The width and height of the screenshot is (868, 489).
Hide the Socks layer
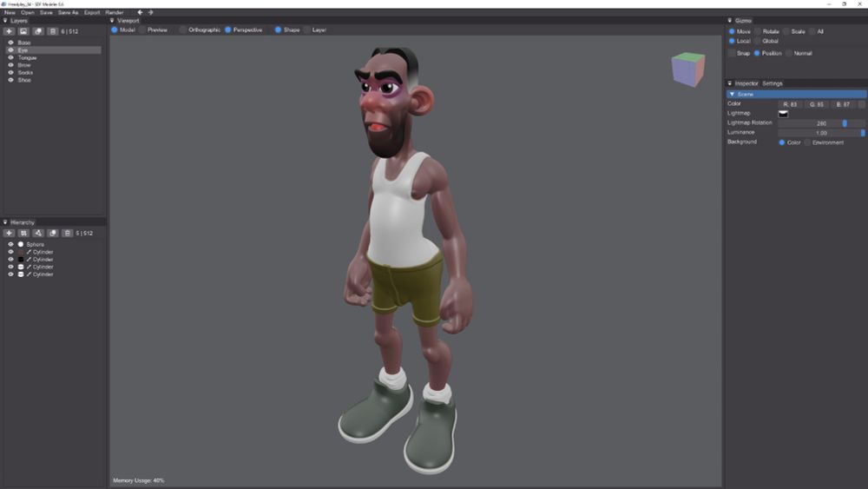(10, 73)
